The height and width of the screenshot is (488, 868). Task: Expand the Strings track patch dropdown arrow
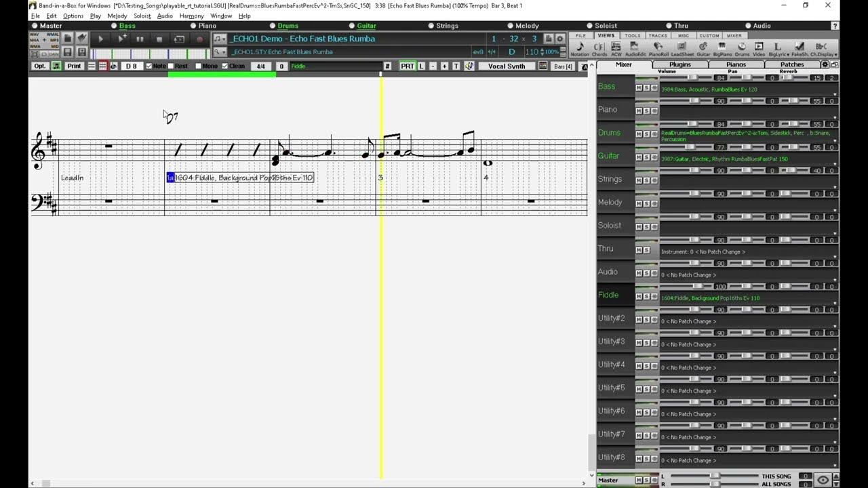pyautogui.click(x=835, y=186)
